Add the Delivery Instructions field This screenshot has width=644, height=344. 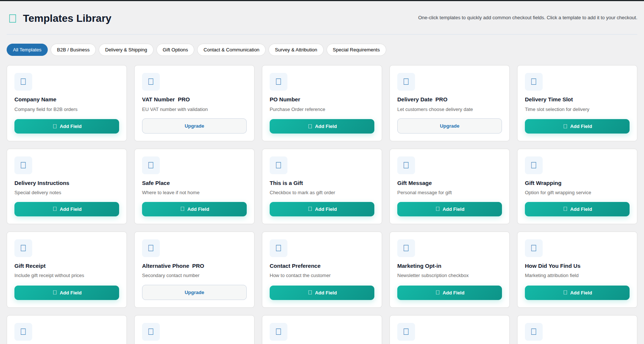[x=67, y=209]
